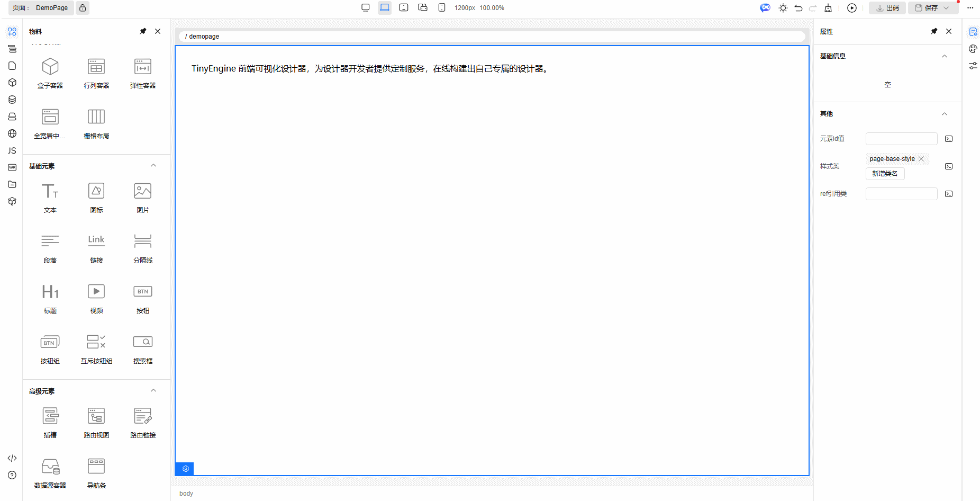The image size is (980, 501).
Task: Toggle light/dark theme with the sun icon
Action: pyautogui.click(x=783, y=8)
